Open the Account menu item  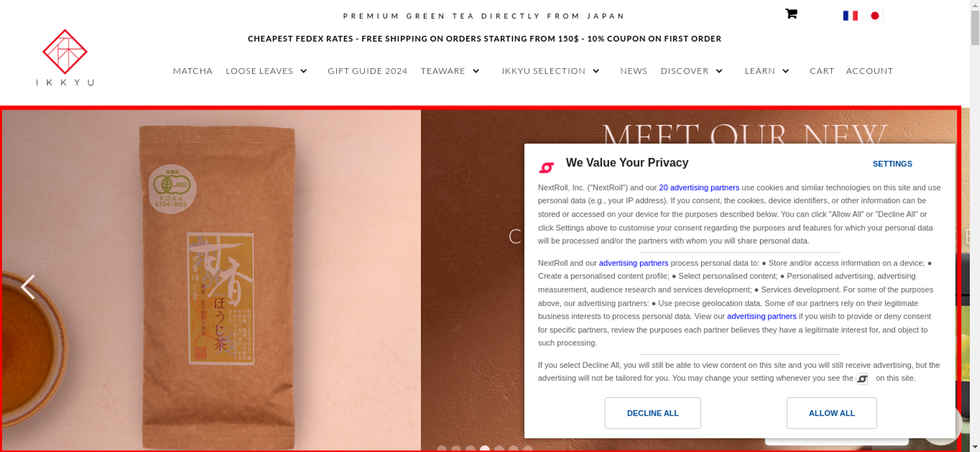click(869, 71)
